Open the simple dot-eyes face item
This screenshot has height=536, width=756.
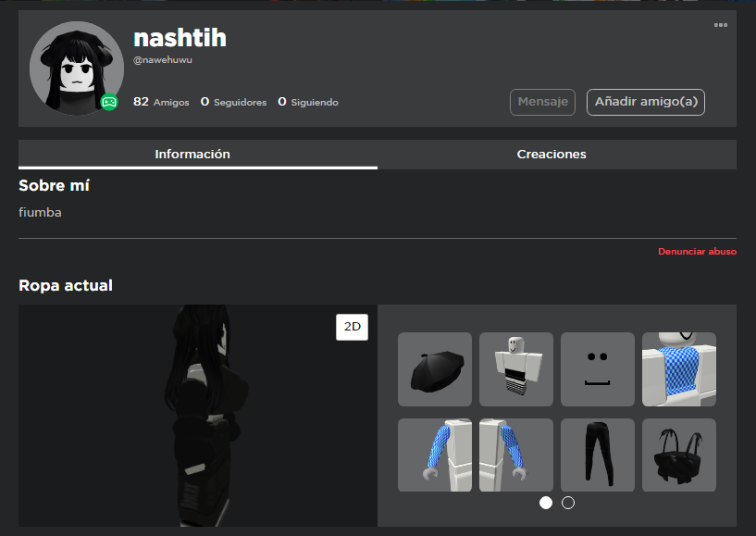pyautogui.click(x=598, y=369)
